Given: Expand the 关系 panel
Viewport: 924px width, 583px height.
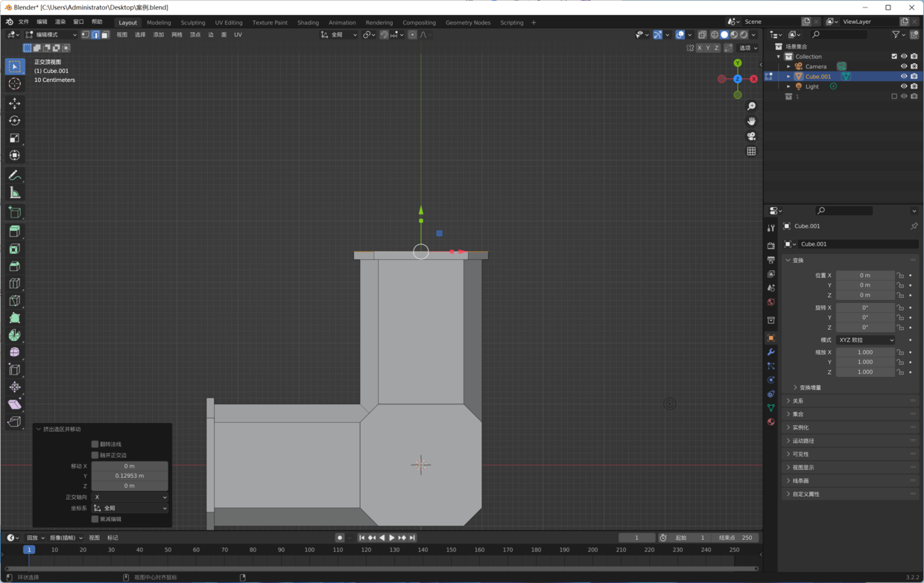Looking at the screenshot, I should point(852,401).
